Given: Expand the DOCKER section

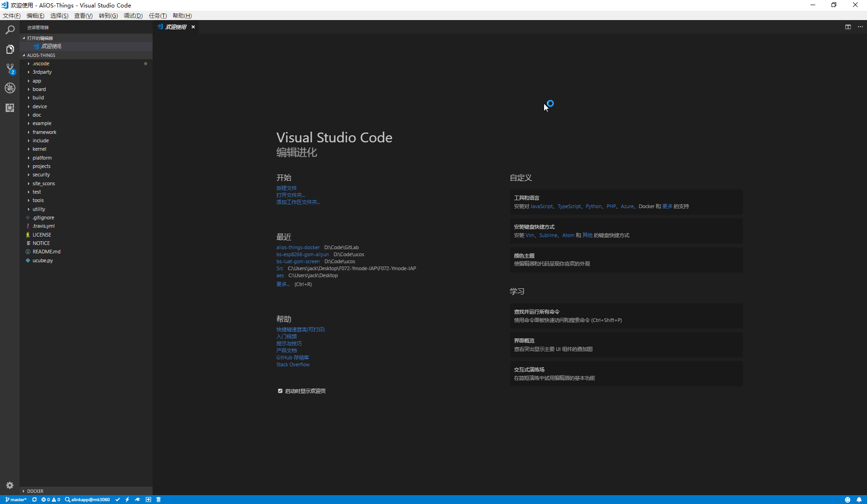Looking at the screenshot, I should [86, 491].
